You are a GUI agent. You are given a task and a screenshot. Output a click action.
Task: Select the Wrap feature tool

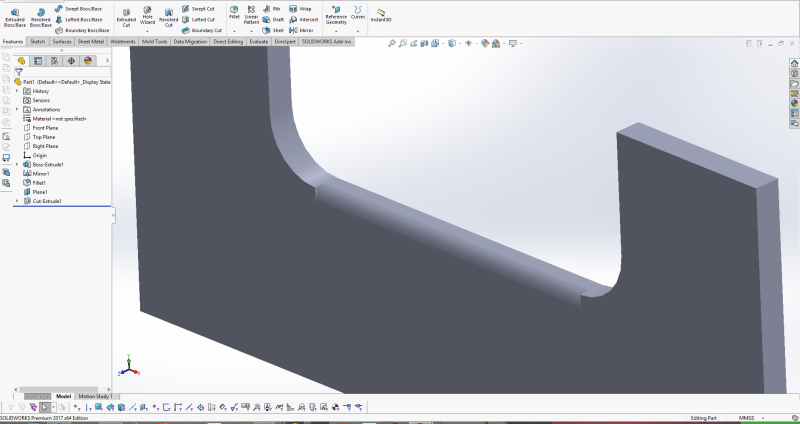(300, 9)
